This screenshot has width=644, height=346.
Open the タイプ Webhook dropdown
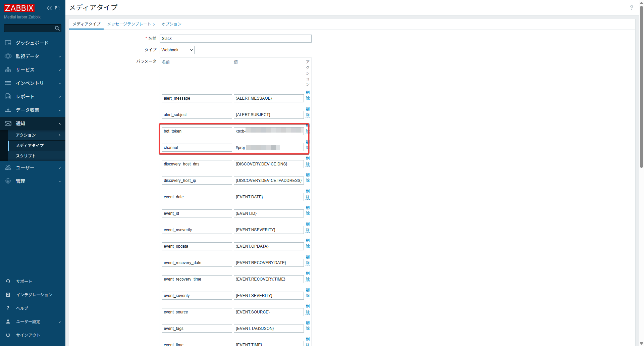[x=177, y=50]
